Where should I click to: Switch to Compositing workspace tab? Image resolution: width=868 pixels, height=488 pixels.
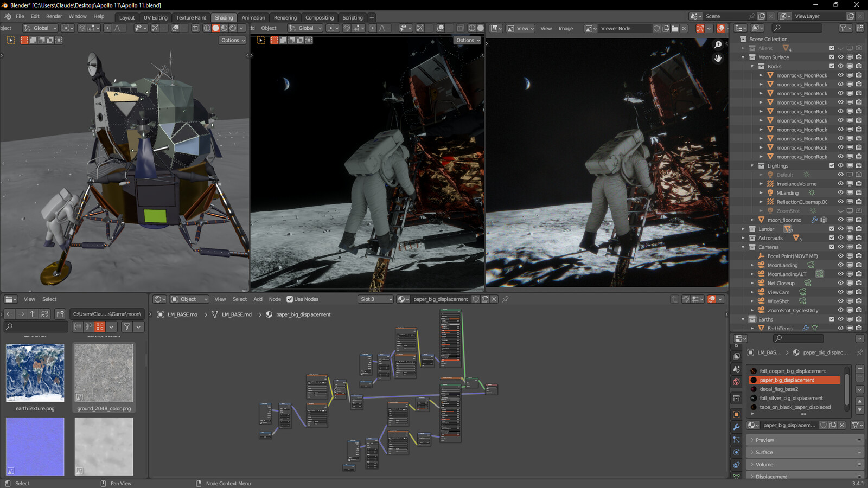click(x=320, y=17)
